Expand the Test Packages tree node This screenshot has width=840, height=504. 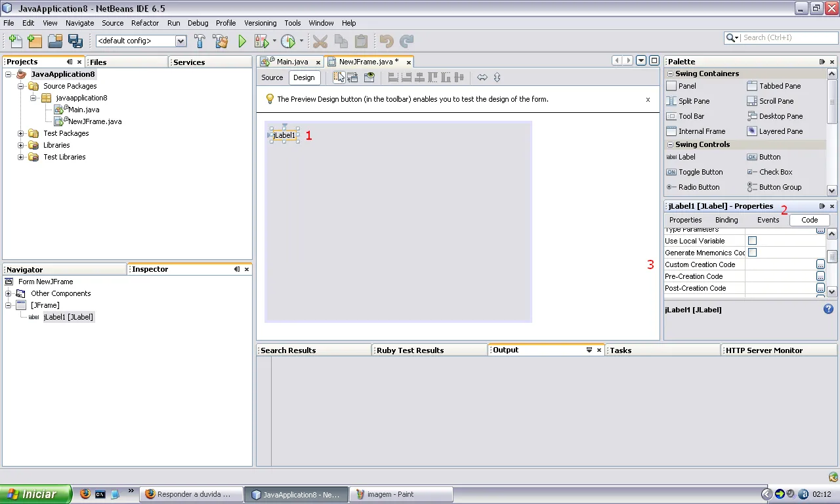[x=20, y=133]
